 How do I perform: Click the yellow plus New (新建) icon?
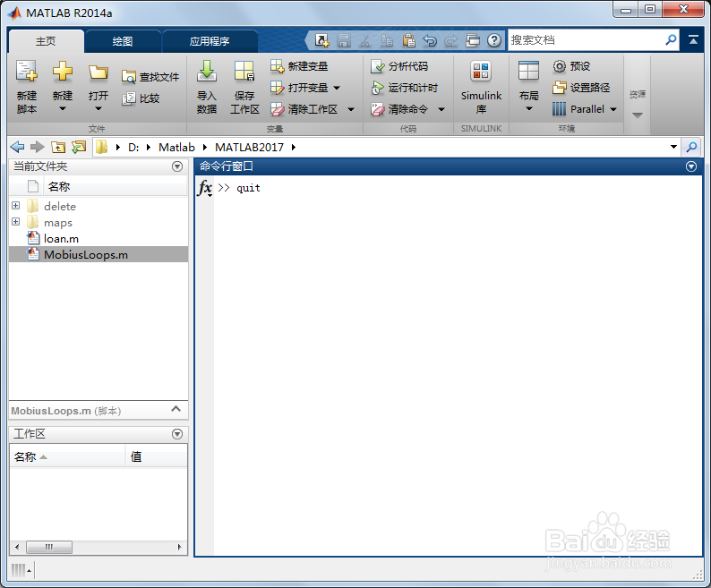tap(63, 72)
